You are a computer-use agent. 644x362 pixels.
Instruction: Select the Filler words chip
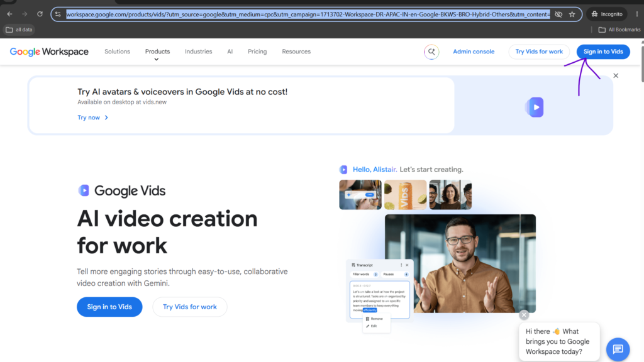(x=364, y=274)
